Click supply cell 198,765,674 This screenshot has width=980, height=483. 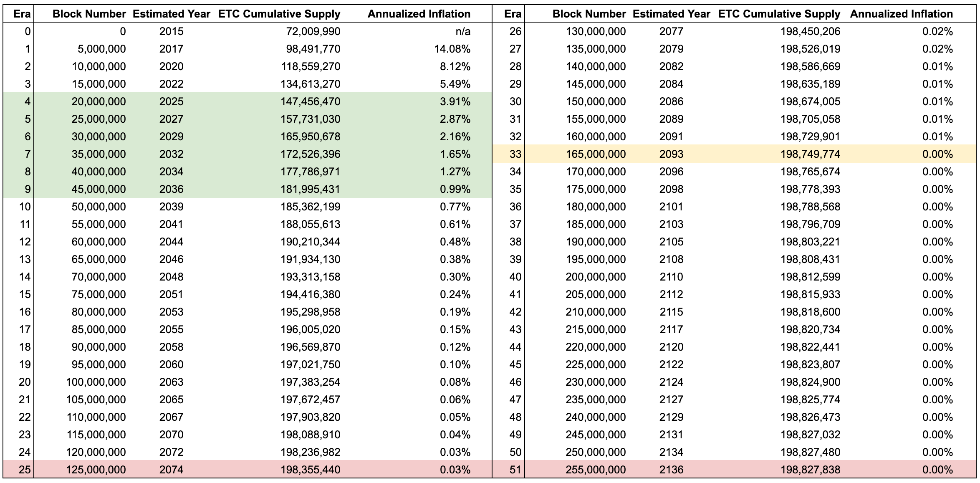point(811,172)
